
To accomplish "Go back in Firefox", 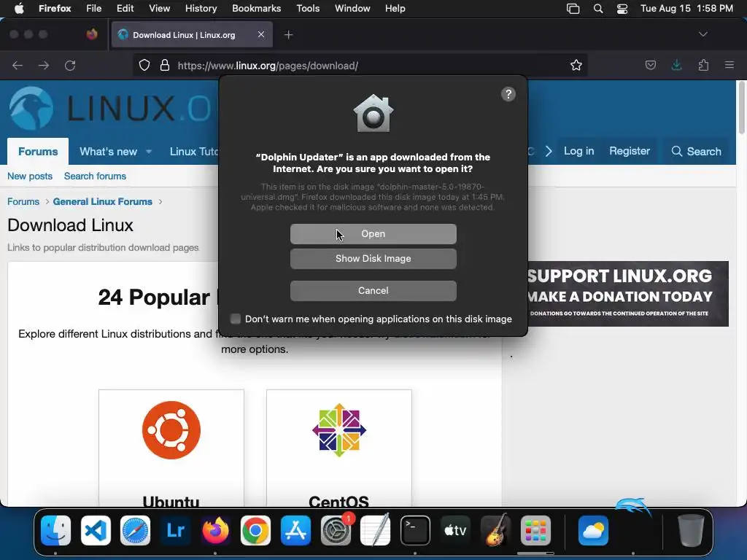I will 18,65.
